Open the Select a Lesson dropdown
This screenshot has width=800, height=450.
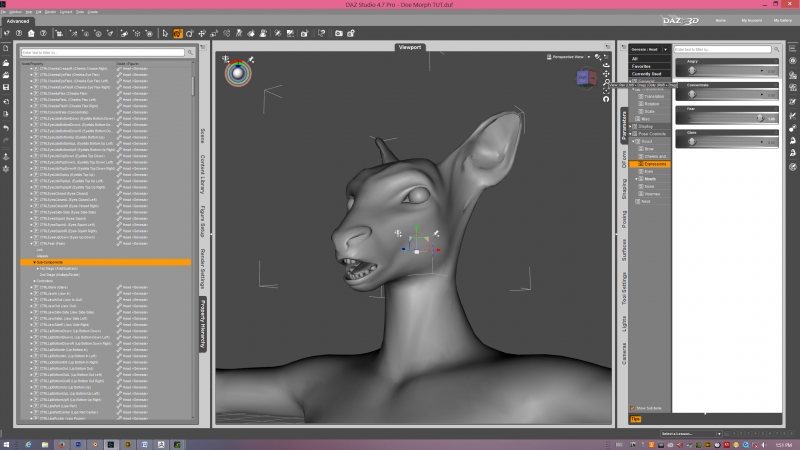pyautogui.click(x=688, y=433)
